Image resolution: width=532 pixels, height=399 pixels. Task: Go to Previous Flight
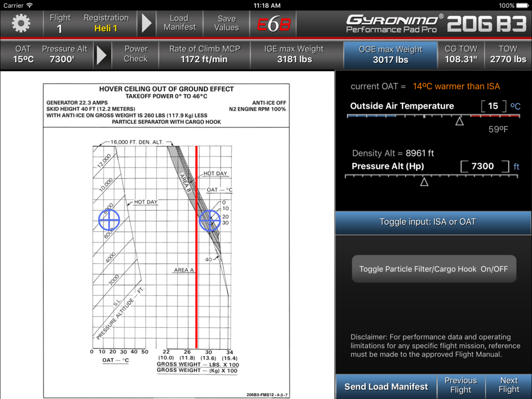tap(461, 386)
